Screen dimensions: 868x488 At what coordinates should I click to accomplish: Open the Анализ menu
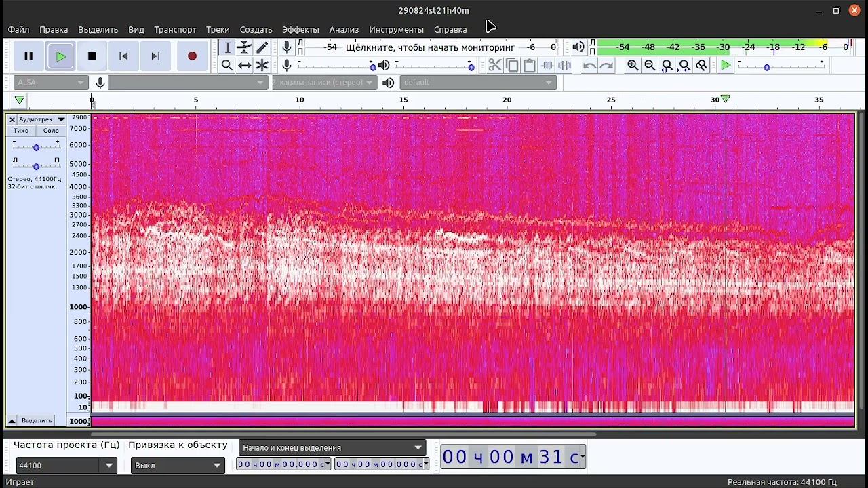click(x=344, y=29)
